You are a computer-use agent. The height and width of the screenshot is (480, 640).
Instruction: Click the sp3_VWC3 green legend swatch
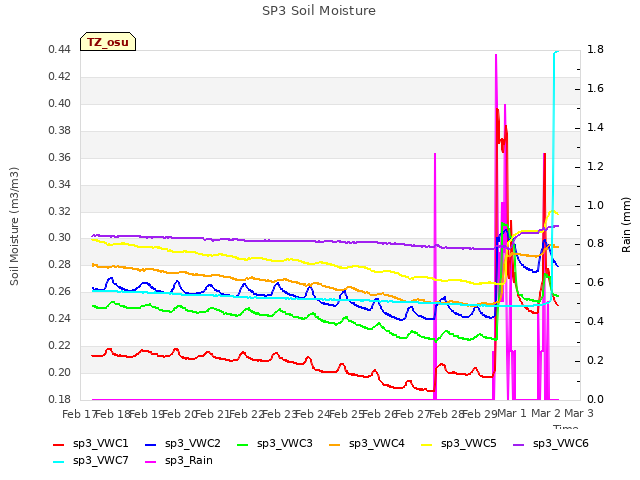coord(242,445)
